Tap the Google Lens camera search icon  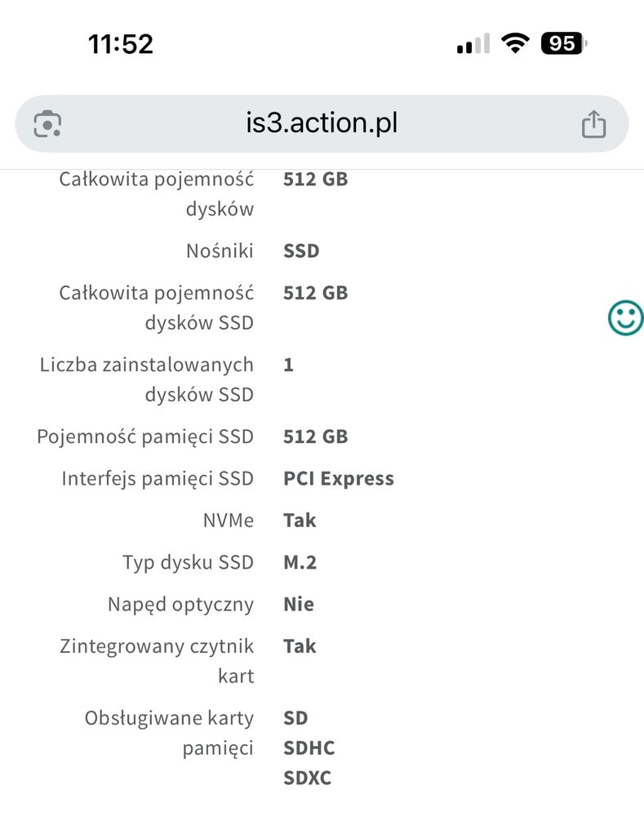[47, 124]
